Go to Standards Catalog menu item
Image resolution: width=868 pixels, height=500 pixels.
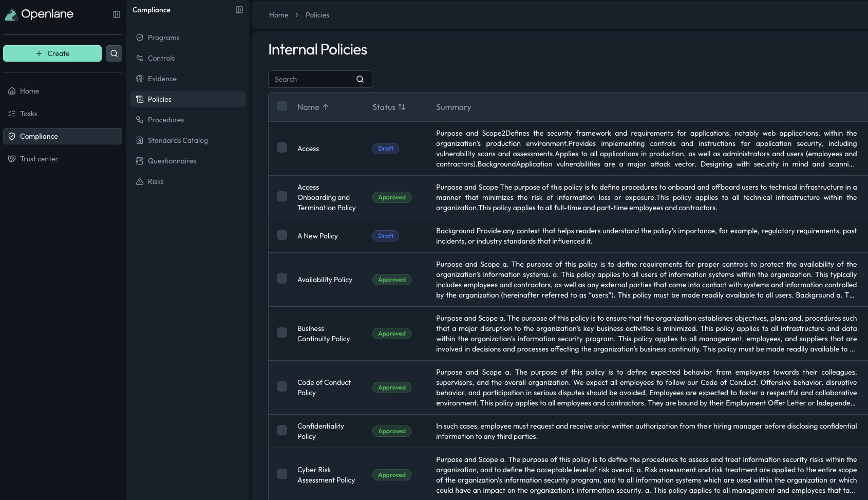point(178,140)
